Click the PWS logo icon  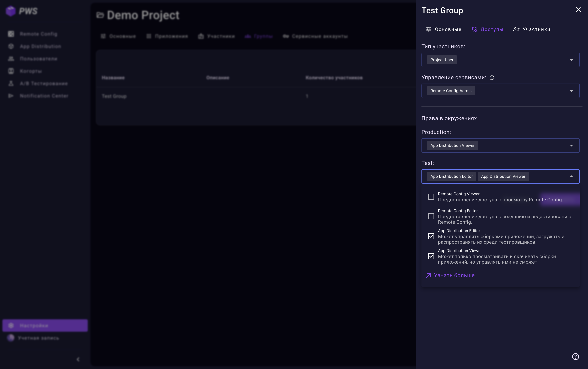pos(11,11)
